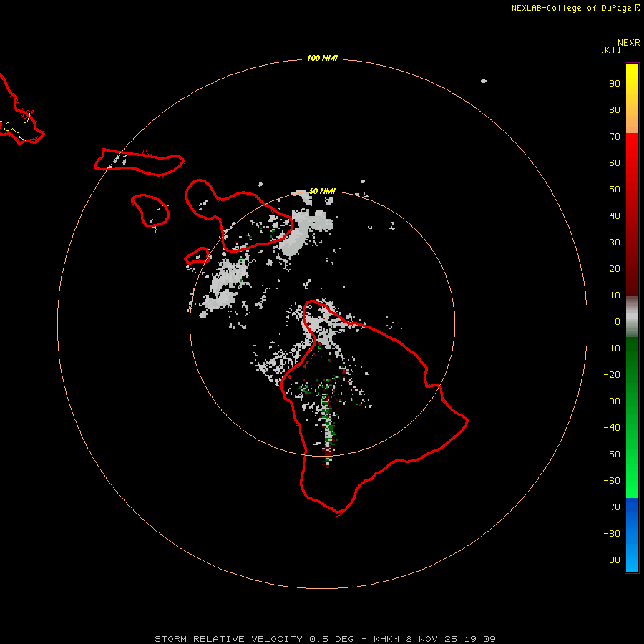Click the 0 knot scale label

618,321
